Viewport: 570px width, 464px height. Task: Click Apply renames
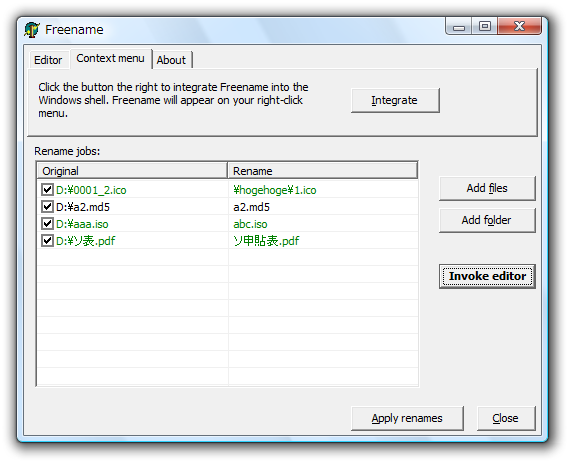click(x=407, y=418)
